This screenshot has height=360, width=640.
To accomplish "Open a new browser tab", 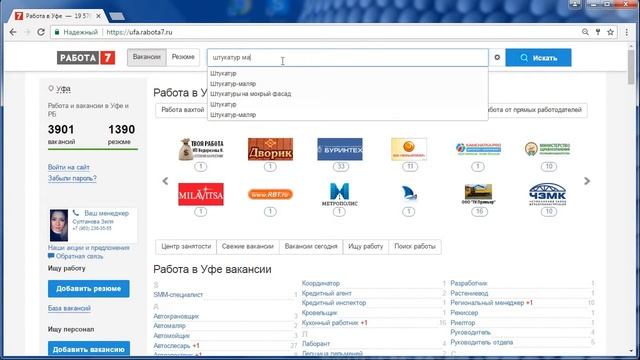I will tap(117, 16).
